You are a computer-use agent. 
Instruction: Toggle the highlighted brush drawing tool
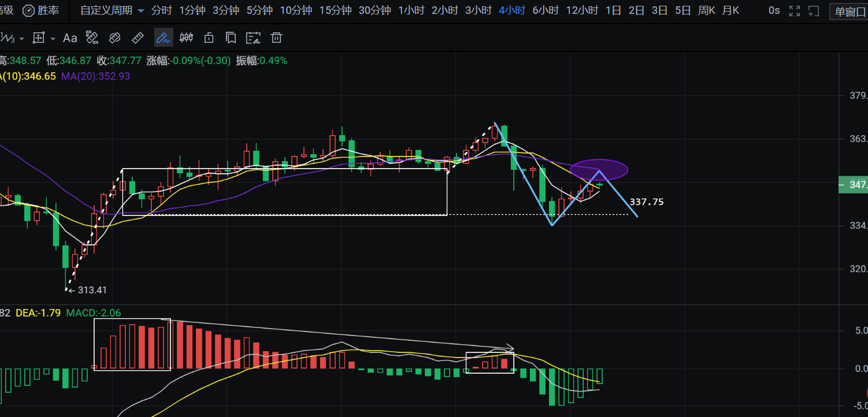click(164, 38)
